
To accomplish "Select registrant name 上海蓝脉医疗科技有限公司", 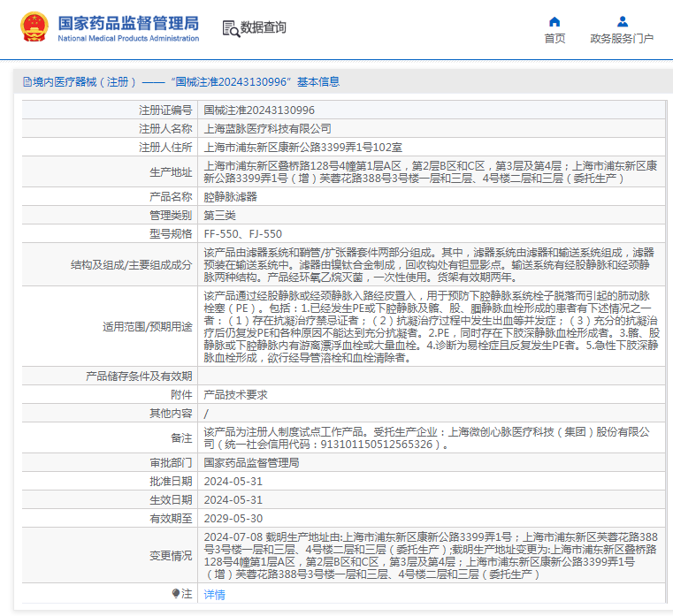I will pyautogui.click(x=267, y=129).
